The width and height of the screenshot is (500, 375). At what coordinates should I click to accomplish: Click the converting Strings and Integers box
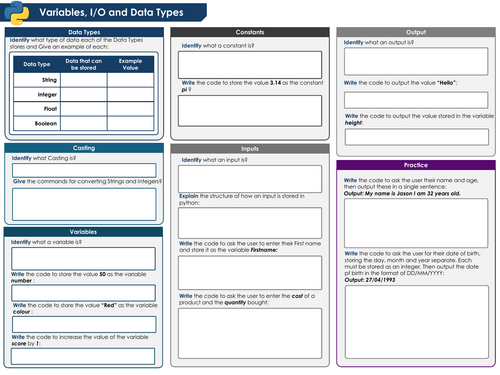84,204
